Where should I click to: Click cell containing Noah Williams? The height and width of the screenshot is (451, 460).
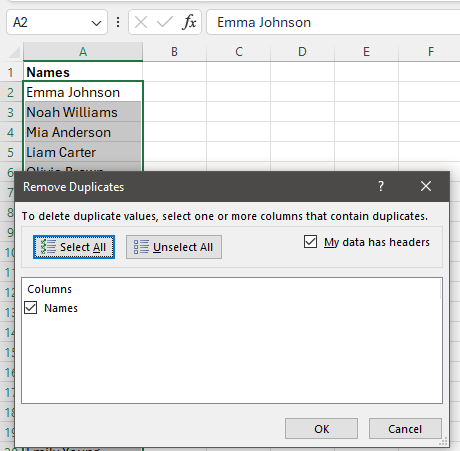coord(83,112)
